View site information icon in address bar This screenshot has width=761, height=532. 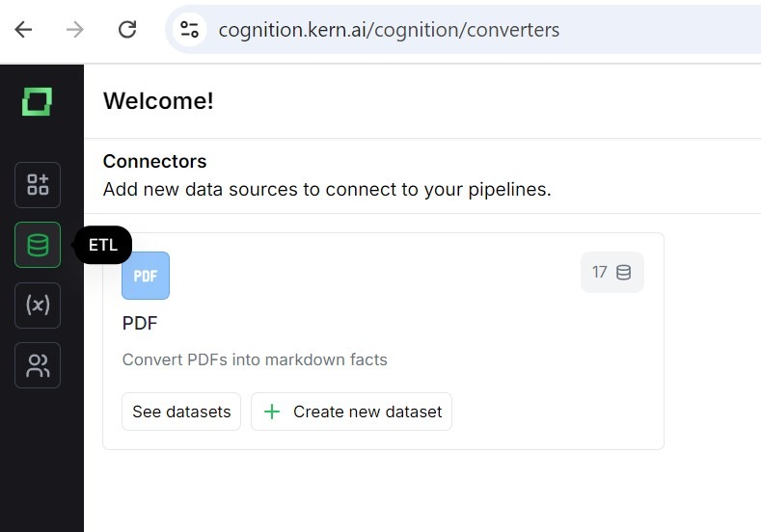pyautogui.click(x=190, y=30)
